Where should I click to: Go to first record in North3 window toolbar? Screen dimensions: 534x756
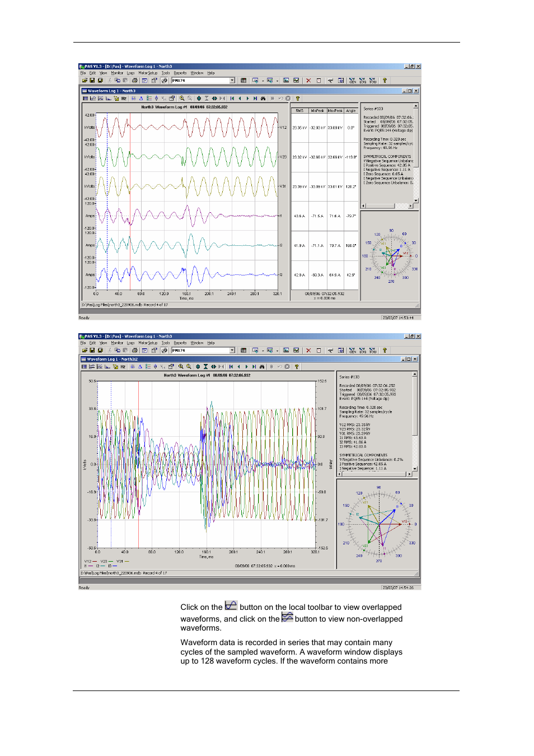point(232,99)
